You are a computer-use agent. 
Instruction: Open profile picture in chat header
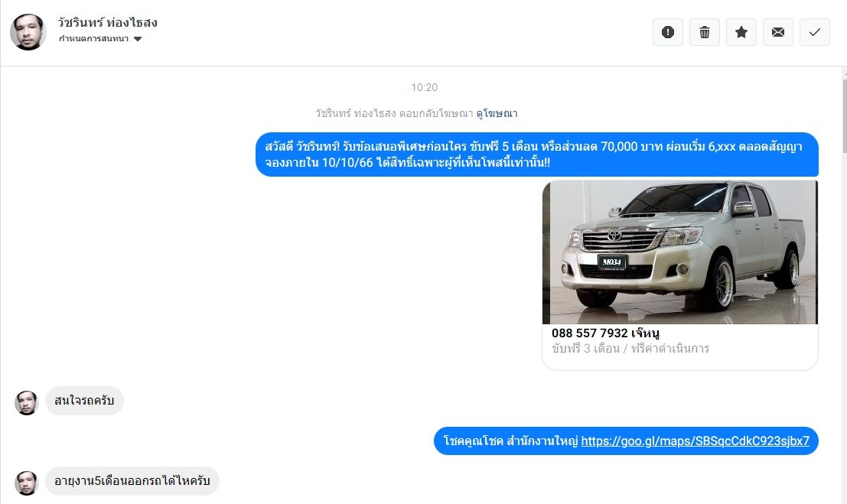(28, 32)
